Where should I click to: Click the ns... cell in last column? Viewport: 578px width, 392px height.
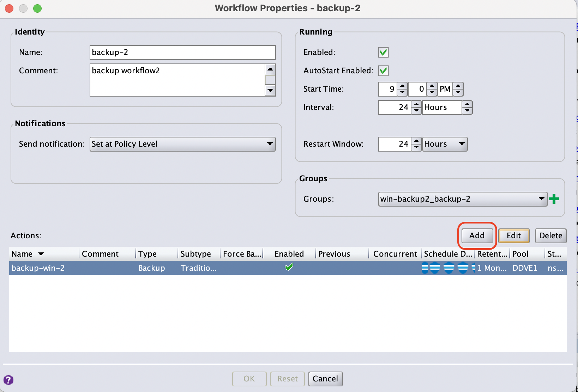coord(555,268)
